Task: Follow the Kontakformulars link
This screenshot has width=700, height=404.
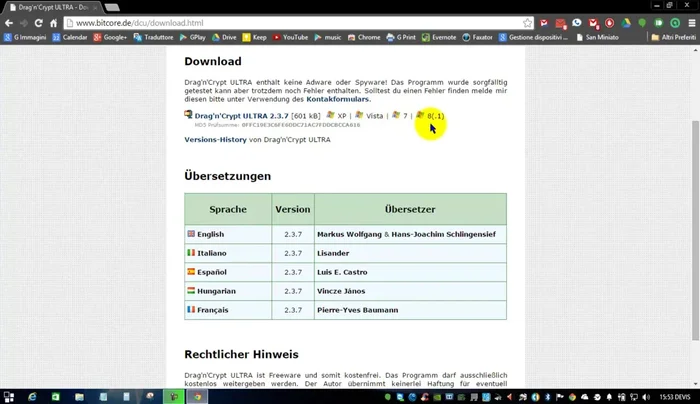Action: (x=338, y=99)
